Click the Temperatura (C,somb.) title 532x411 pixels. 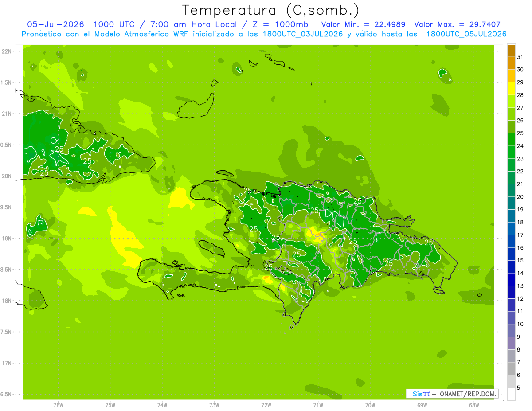pos(271,10)
